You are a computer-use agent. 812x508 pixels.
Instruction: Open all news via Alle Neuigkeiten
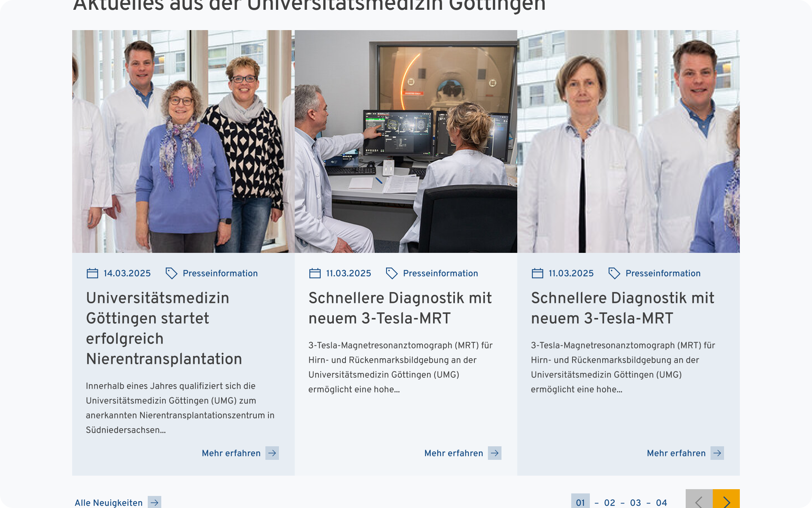coord(109,502)
